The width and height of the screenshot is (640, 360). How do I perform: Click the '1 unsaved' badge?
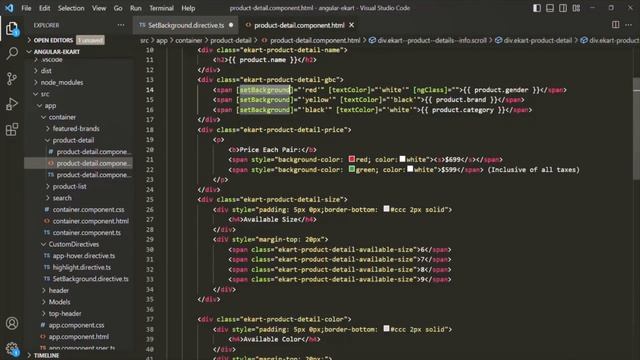coord(90,40)
